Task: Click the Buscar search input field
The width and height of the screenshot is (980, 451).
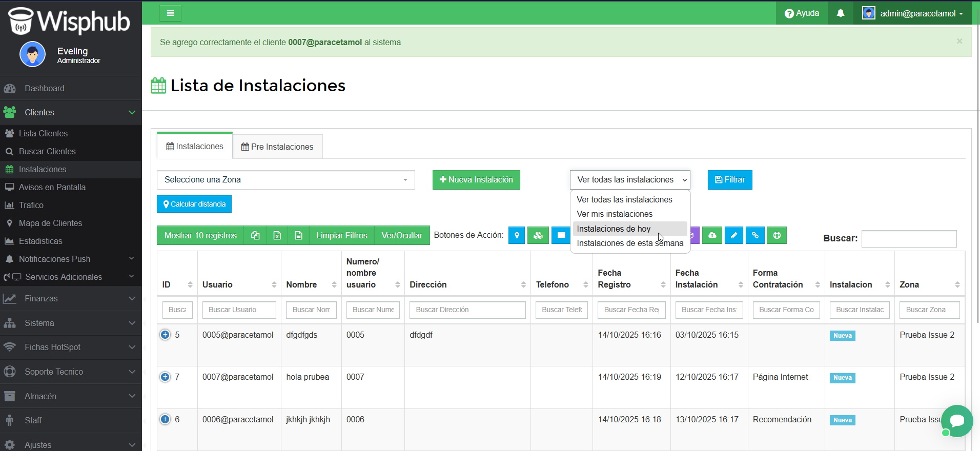Action: tap(909, 238)
